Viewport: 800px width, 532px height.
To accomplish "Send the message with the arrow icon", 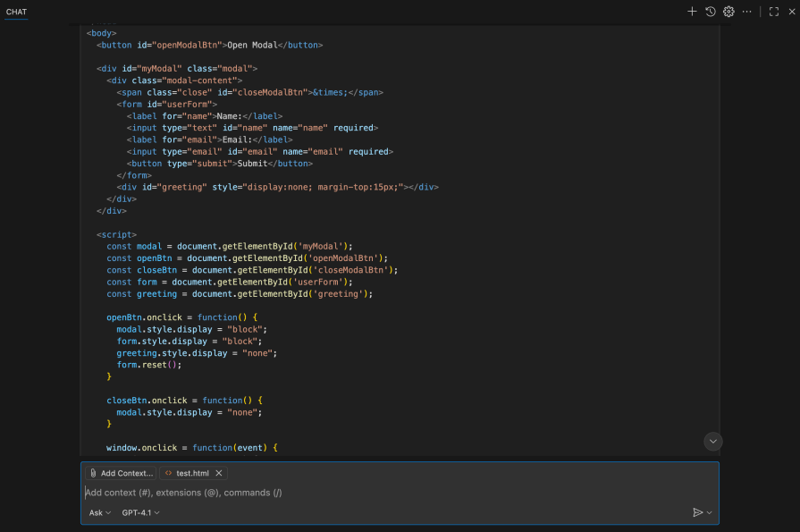I will [x=697, y=512].
